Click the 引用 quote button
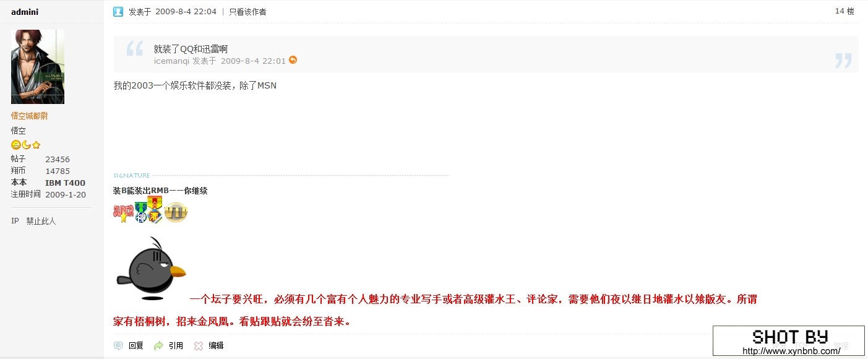868x359 pixels. (x=176, y=345)
